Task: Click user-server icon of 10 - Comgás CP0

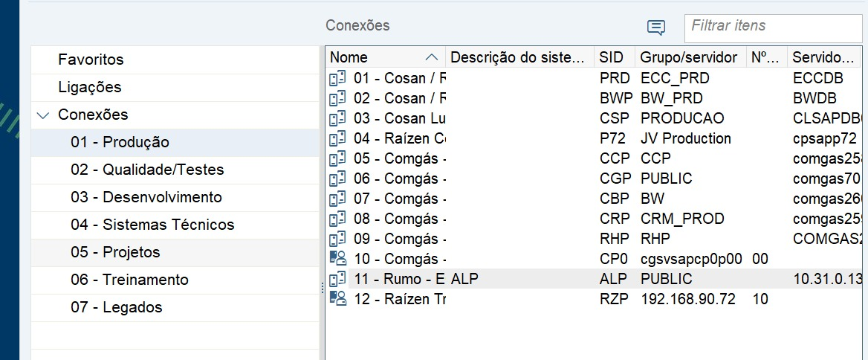Action: point(337,259)
